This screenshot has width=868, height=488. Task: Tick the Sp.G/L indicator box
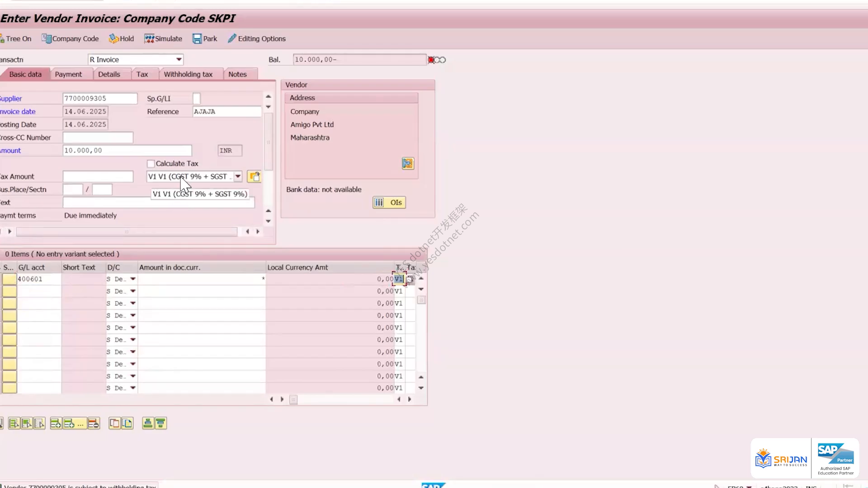(197, 99)
